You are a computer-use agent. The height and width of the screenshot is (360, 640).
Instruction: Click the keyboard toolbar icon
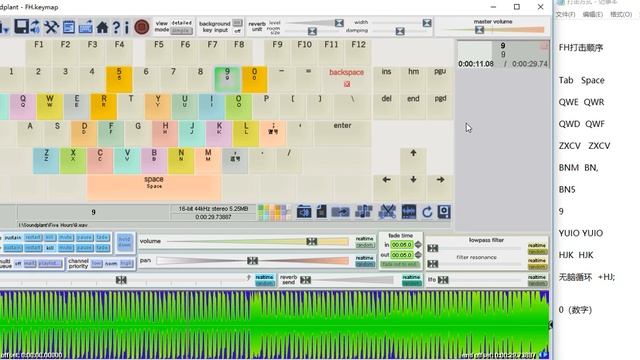(x=85, y=27)
